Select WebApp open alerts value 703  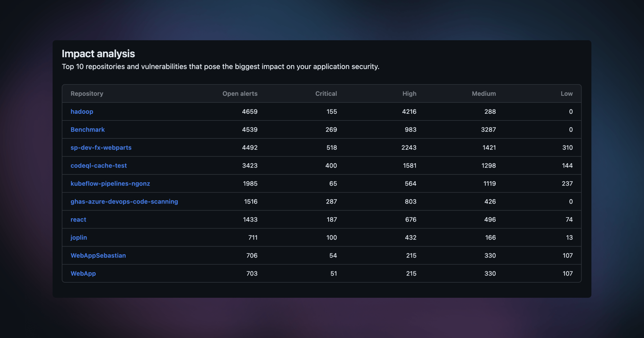(252, 273)
